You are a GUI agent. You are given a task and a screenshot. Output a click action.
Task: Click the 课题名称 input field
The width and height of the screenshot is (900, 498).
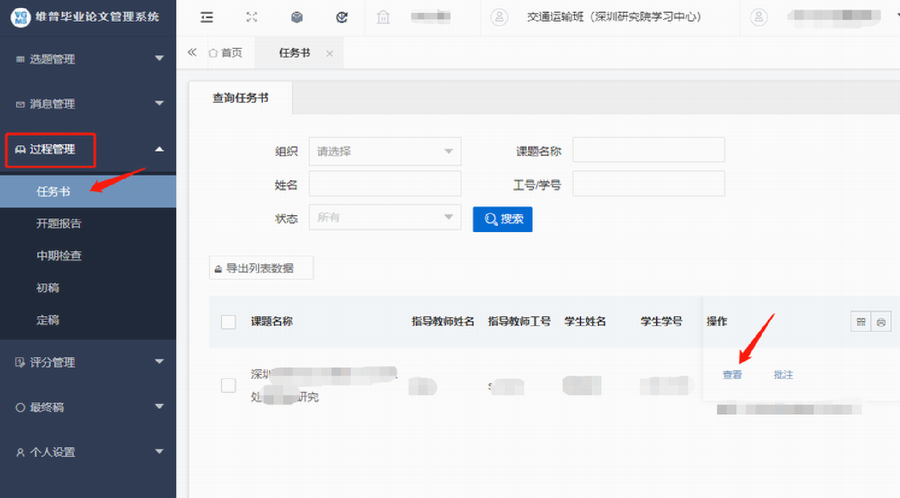[648, 150]
